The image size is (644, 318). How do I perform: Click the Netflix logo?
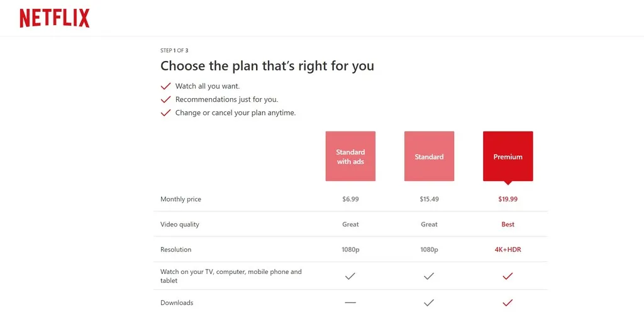pos(55,18)
